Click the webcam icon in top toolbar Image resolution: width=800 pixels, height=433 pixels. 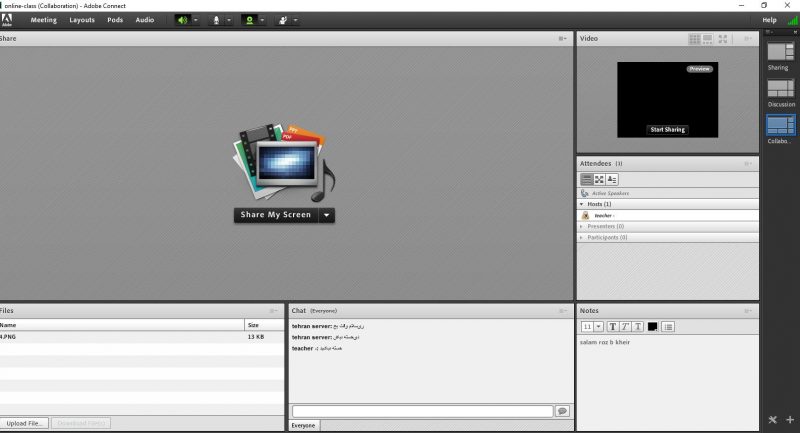(x=249, y=20)
